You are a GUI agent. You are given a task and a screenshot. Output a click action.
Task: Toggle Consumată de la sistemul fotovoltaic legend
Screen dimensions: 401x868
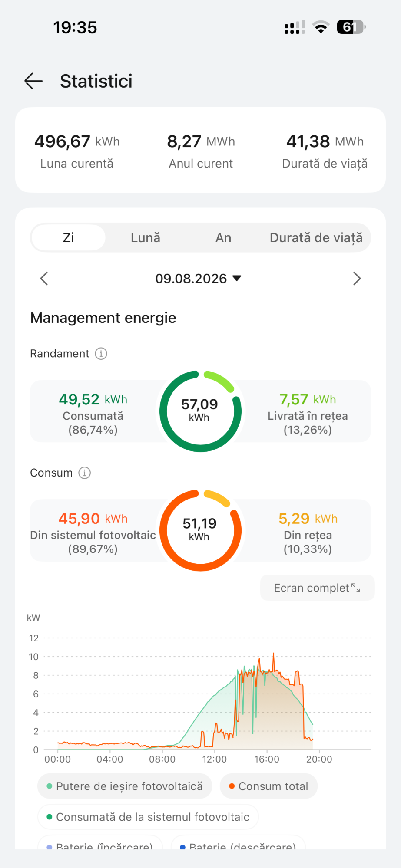pos(148,817)
